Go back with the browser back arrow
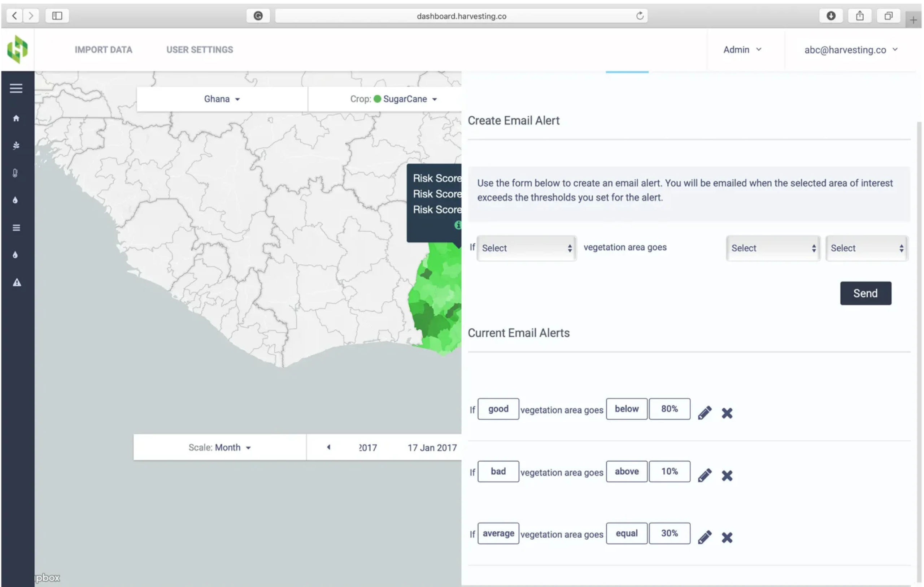The width and height of the screenshot is (924, 587). tap(14, 16)
